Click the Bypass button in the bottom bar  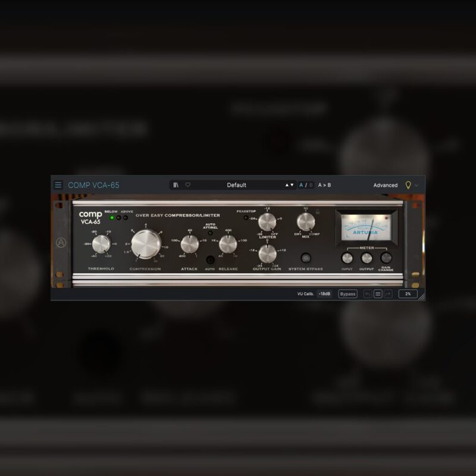[347, 294]
